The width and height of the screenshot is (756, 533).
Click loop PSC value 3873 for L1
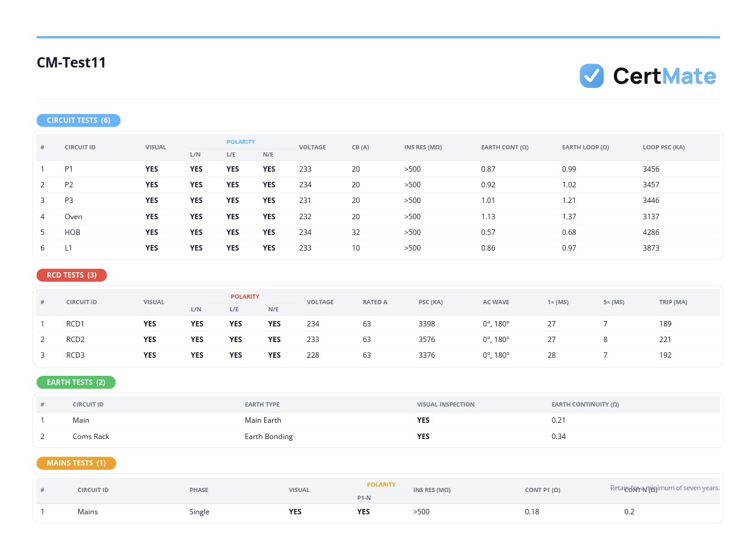pos(651,248)
